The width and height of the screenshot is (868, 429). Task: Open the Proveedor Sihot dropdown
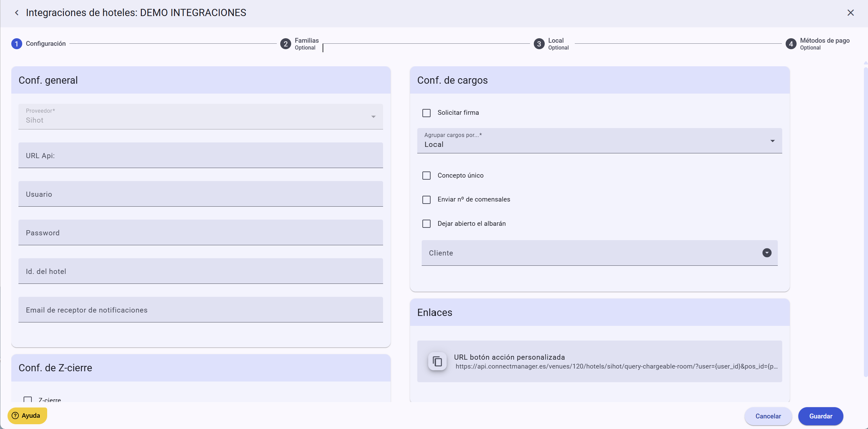coord(201,116)
